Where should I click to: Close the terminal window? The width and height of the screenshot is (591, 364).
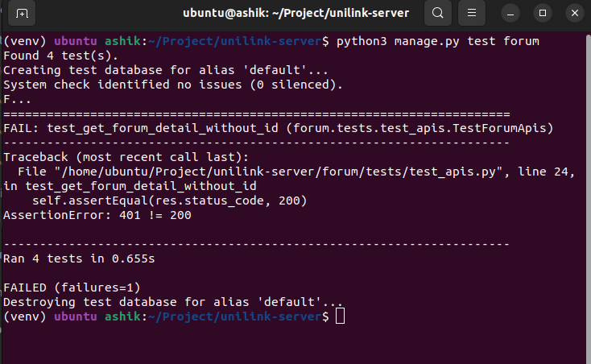[x=571, y=14]
